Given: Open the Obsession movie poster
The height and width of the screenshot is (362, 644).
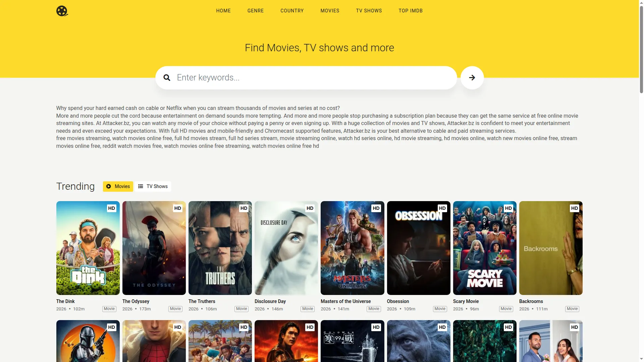Looking at the screenshot, I should tap(419, 248).
